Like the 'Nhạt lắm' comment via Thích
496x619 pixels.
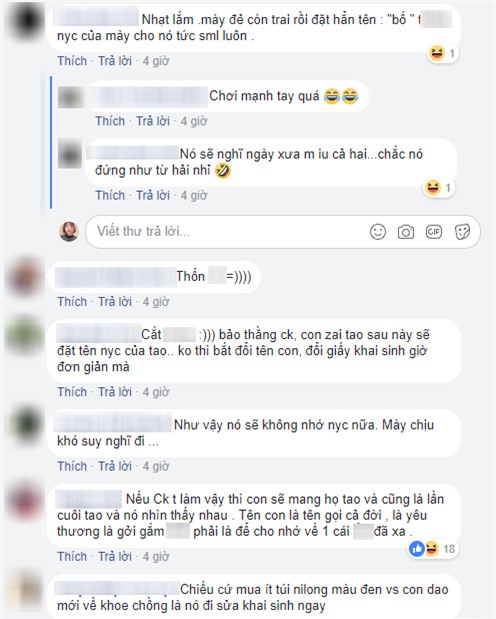coord(72,61)
